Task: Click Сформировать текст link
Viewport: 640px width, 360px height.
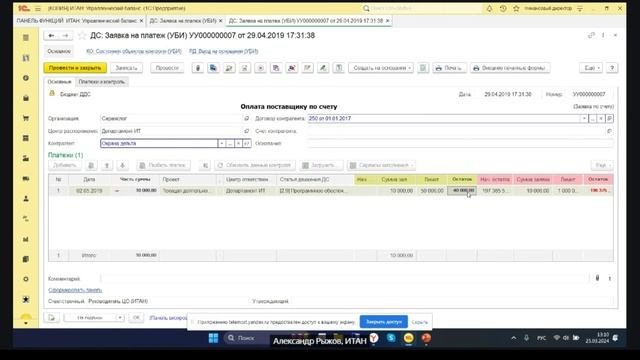Action: (75, 290)
